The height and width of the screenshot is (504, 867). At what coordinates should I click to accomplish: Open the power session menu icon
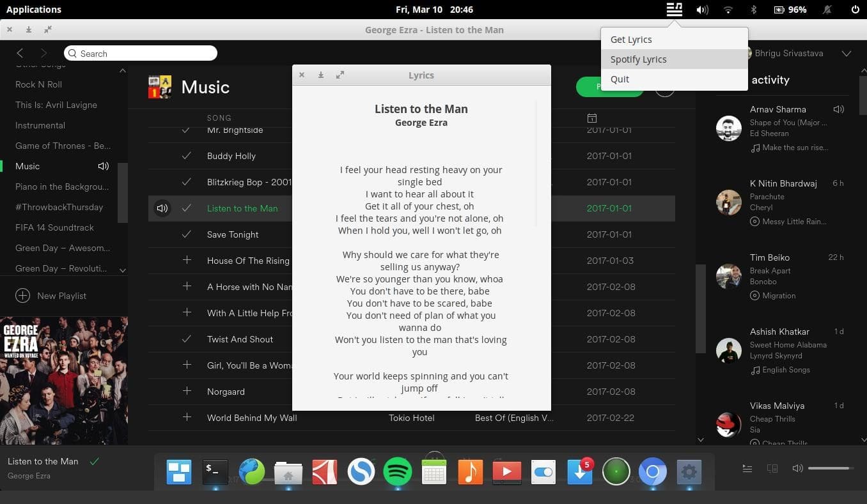855,10
